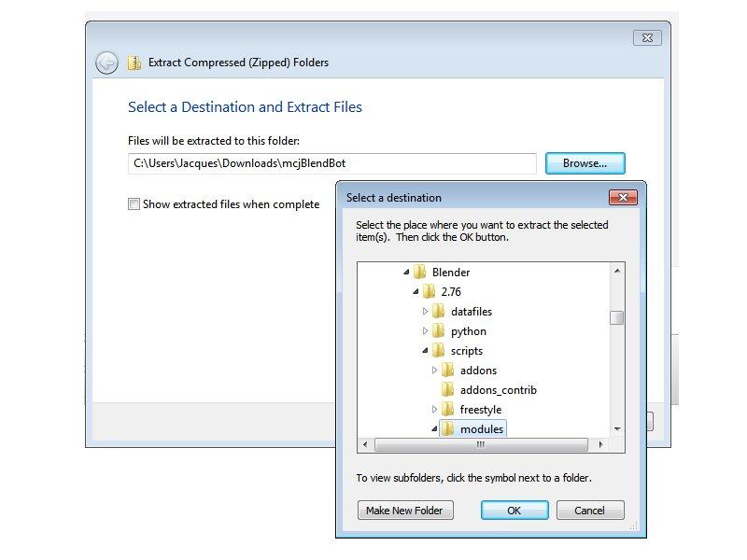Click the freestyle folder icon
This screenshot has width=747, height=560.
[448, 410]
